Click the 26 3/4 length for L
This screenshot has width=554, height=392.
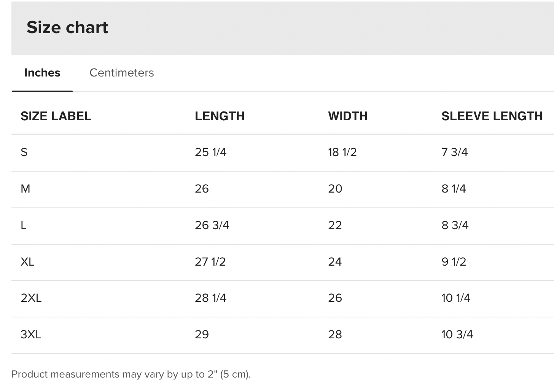(212, 225)
